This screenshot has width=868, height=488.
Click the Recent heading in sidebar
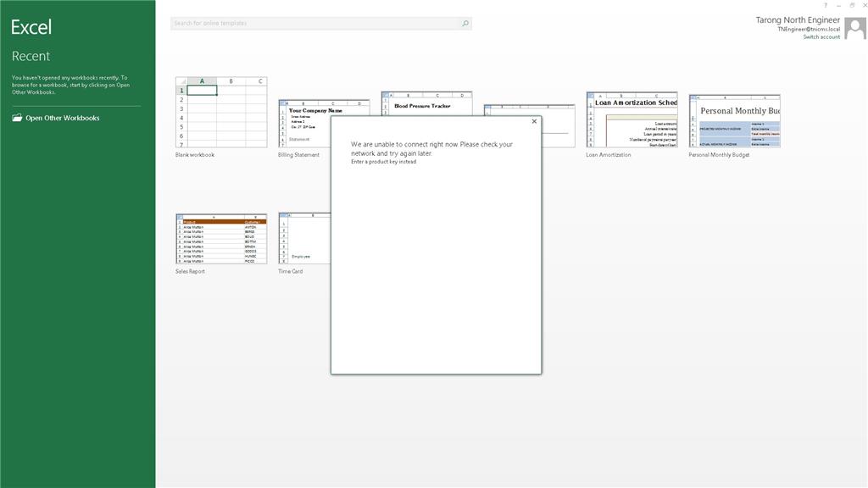(x=31, y=56)
